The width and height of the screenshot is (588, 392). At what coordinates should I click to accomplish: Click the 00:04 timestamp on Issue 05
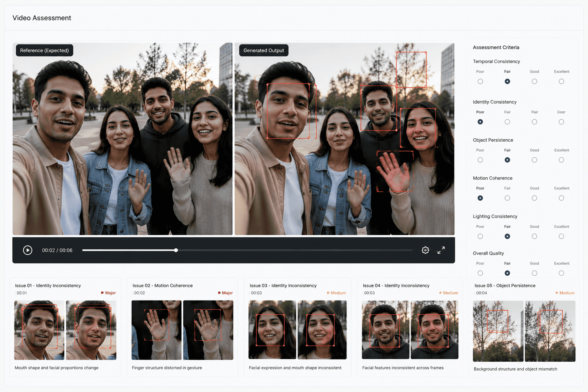(482, 293)
